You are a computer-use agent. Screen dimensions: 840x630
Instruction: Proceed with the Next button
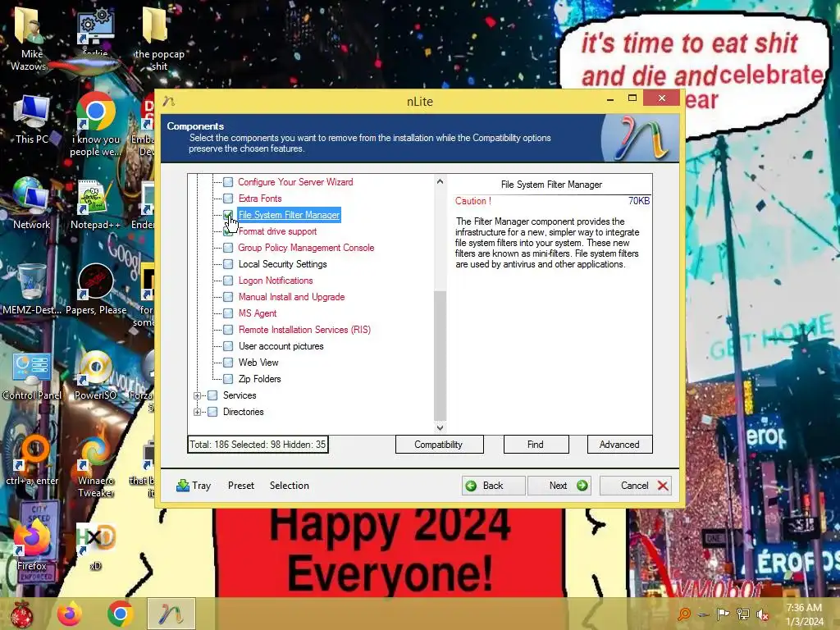tap(559, 486)
